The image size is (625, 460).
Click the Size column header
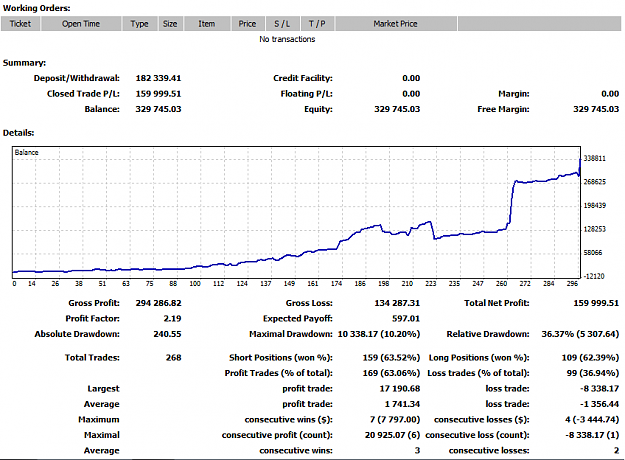point(170,24)
